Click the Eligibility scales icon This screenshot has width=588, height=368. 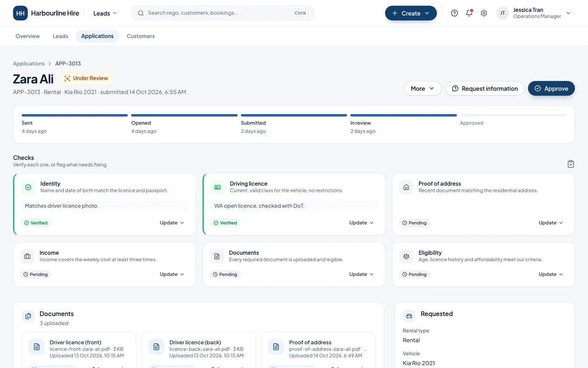click(406, 256)
